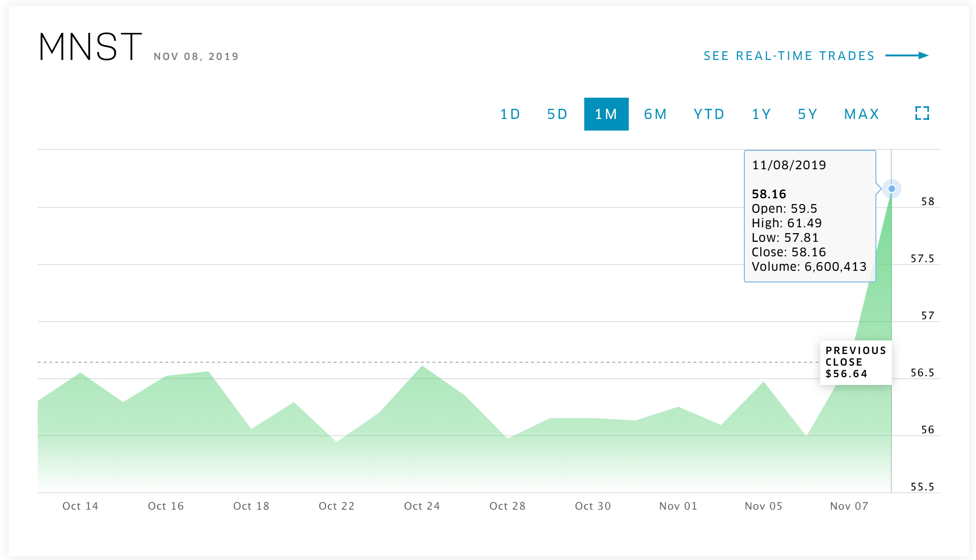Viewport: 976px width, 560px height.
Task: Click the Nov 08, 2019 date text
Action: pos(196,57)
